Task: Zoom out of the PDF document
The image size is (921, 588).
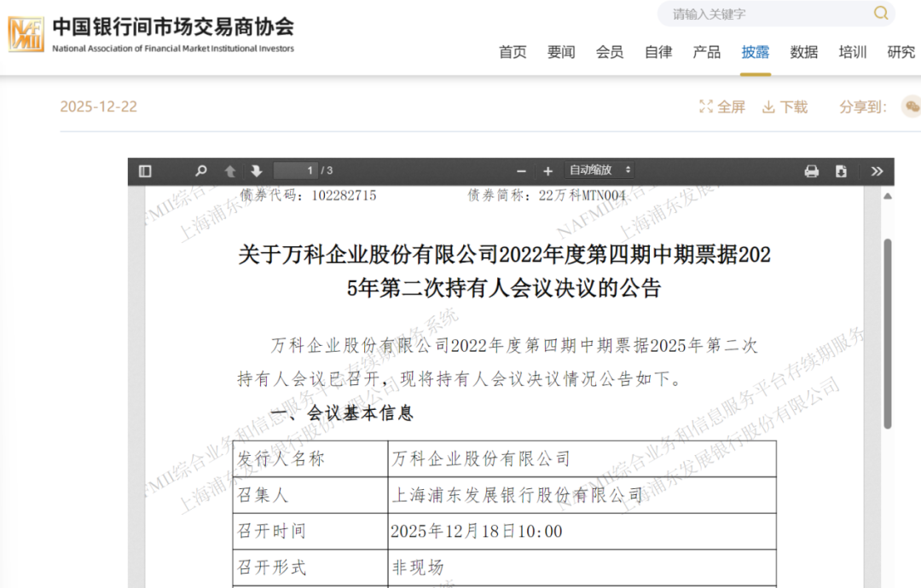Action: [520, 170]
